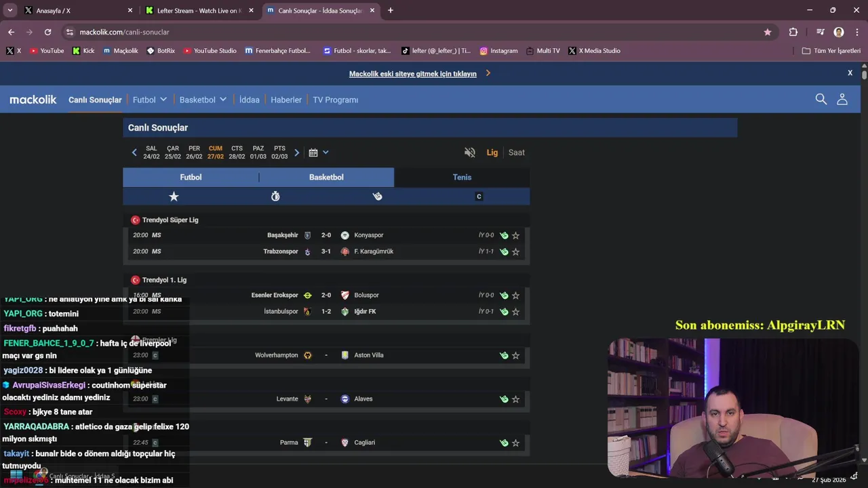Open İddaa icon for Trabzonspor match
The height and width of the screenshot is (488, 868).
504,252
